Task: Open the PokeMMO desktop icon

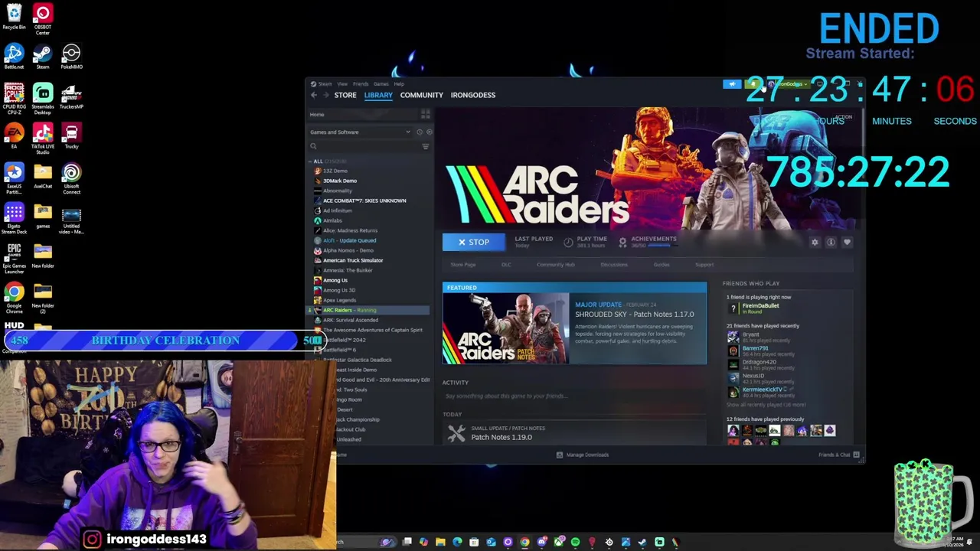Action: [x=71, y=56]
